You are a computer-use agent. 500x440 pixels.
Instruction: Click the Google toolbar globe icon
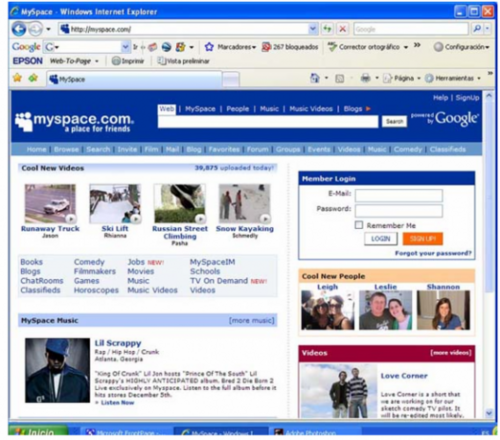[166, 47]
